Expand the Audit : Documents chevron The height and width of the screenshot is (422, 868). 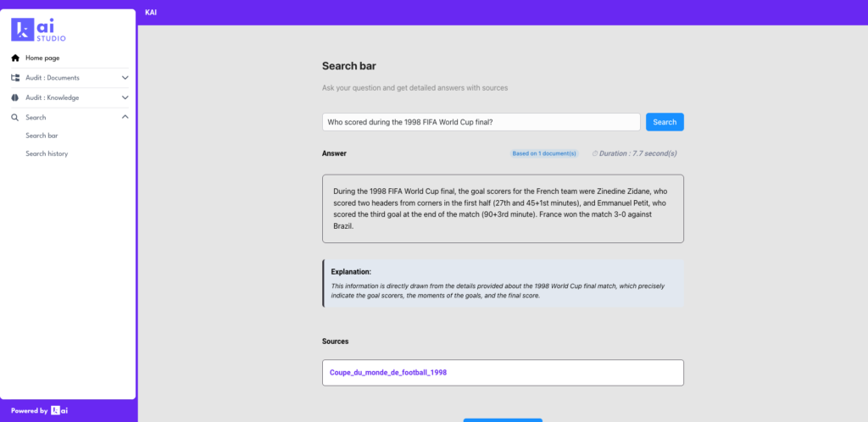pos(125,77)
